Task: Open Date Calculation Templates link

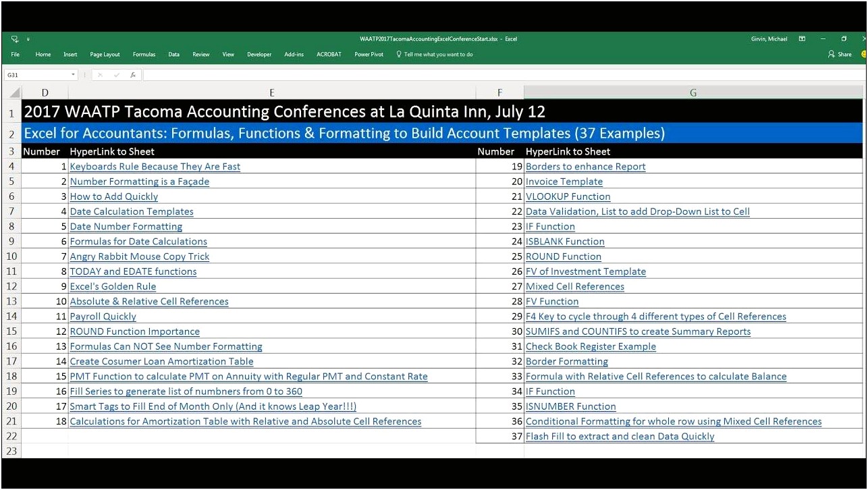Action: (x=132, y=211)
